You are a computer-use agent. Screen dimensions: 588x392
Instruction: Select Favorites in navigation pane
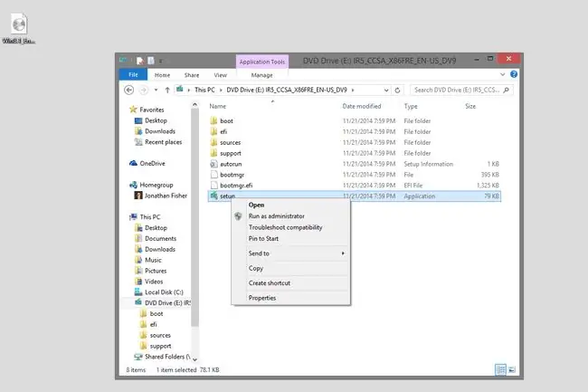(147, 110)
